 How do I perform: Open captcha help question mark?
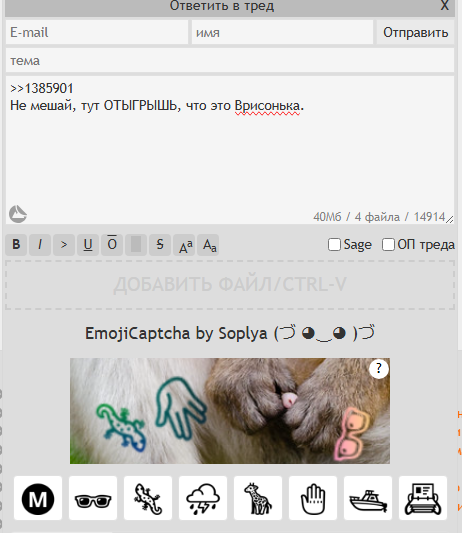[379, 368]
